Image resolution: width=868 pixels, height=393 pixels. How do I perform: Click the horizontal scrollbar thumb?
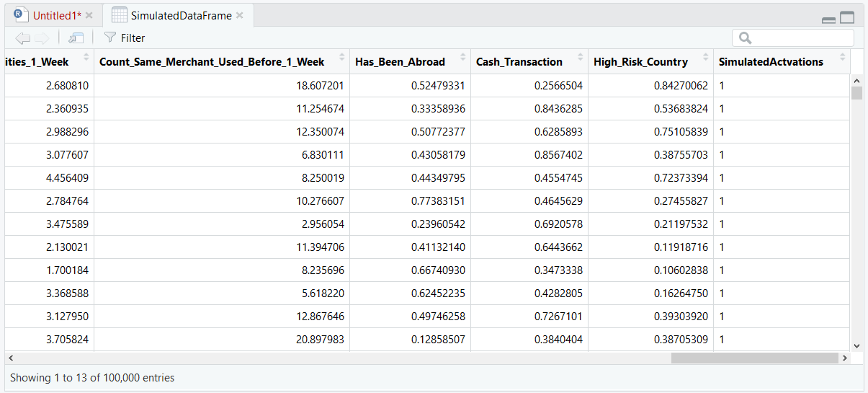(755, 358)
